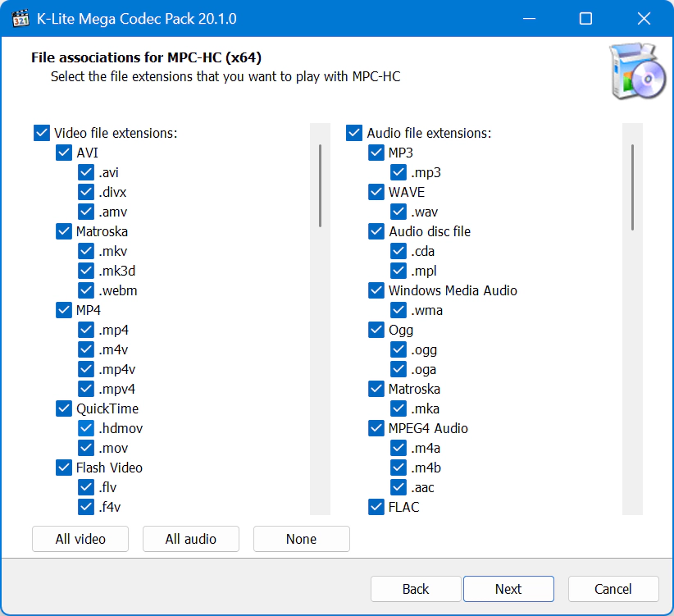Toggle the Audio disc file checkbox
Image resolution: width=674 pixels, height=616 pixels.
pos(376,231)
